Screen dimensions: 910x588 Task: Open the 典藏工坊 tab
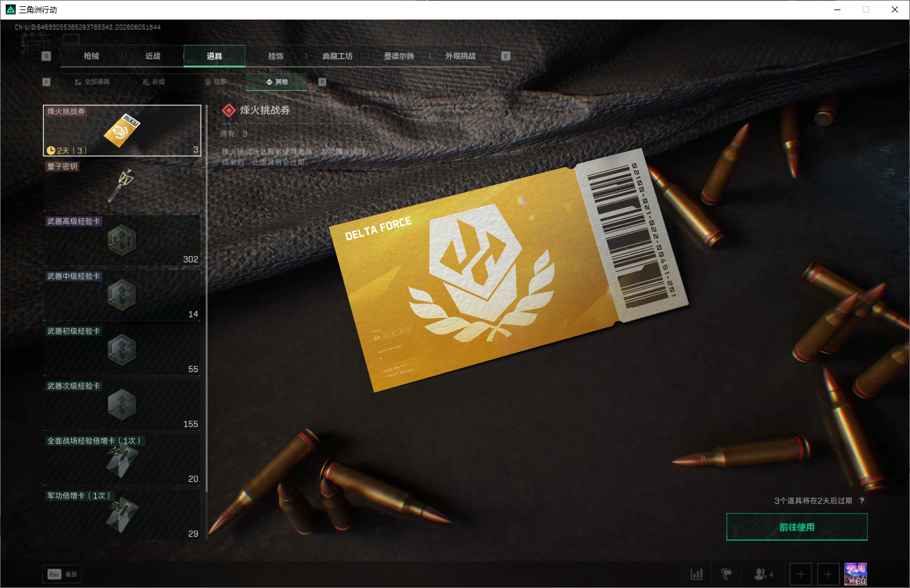point(338,56)
